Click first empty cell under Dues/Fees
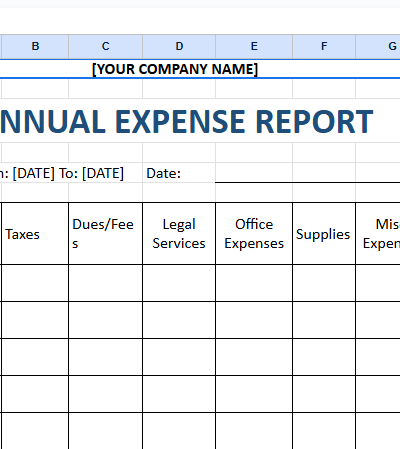Screen dimensions: 400x449 (x=106, y=283)
